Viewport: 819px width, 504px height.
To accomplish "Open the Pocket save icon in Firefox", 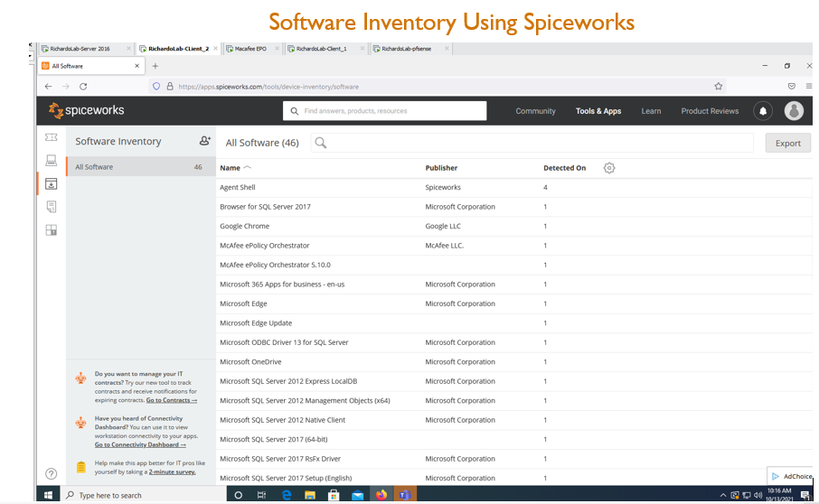I will coord(791,86).
